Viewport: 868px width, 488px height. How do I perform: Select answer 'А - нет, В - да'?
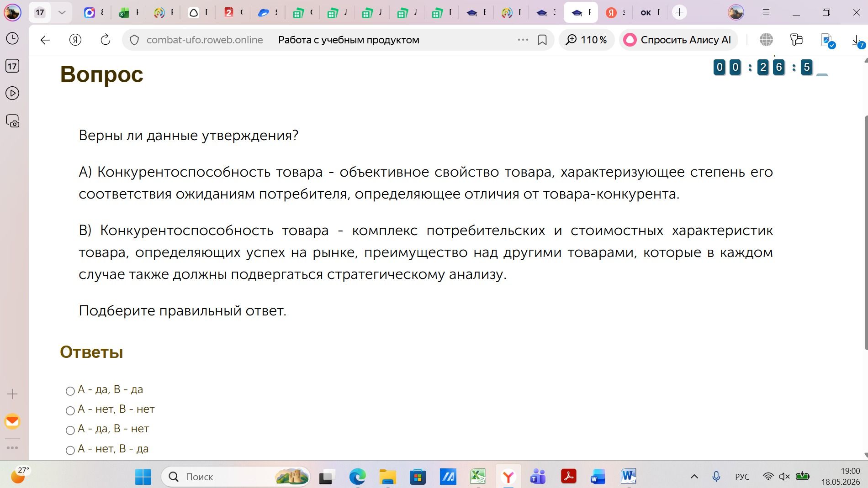70,450
